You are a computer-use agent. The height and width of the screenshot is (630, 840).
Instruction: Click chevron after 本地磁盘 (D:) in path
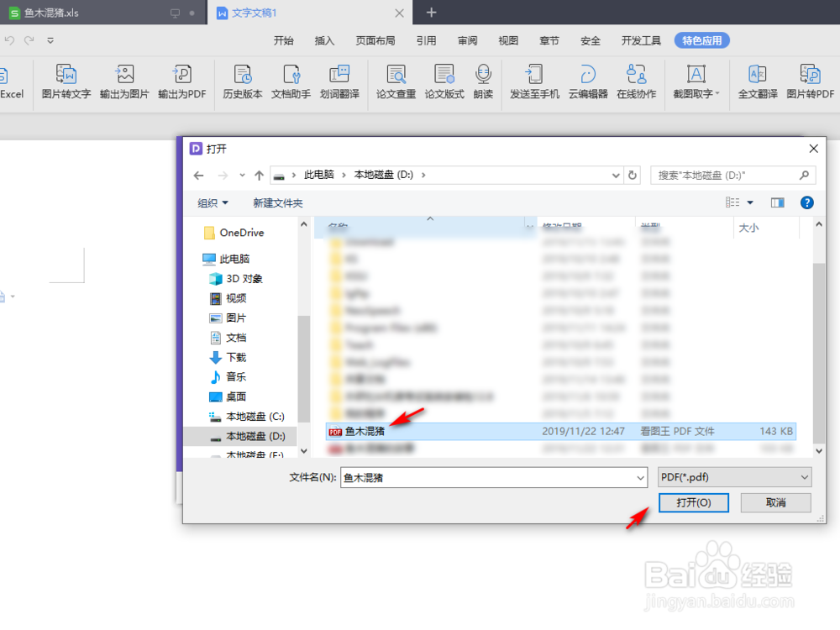pos(423,176)
